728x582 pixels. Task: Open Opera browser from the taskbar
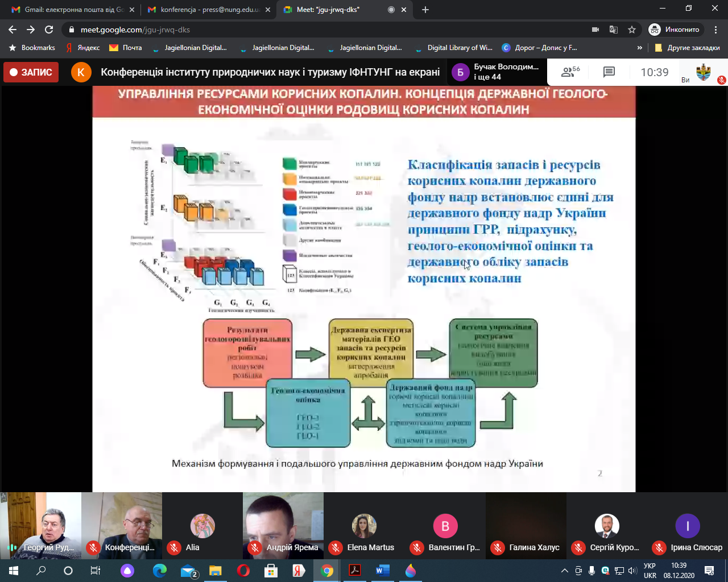pos(243,571)
